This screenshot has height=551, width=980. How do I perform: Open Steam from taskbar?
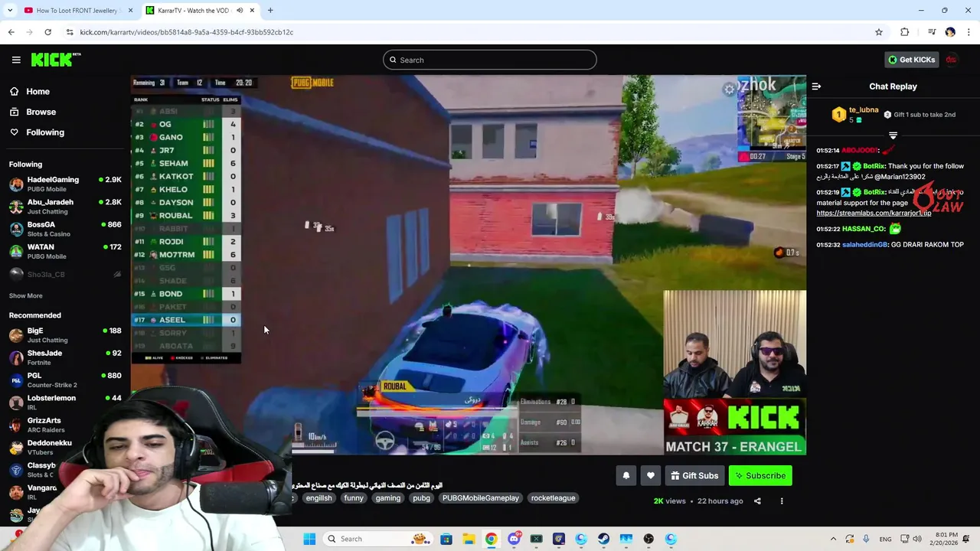603,539
